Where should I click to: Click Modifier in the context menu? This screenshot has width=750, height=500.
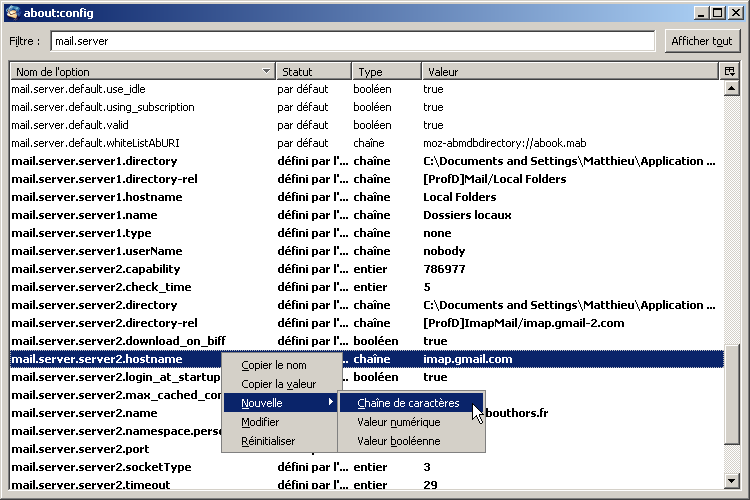260,422
